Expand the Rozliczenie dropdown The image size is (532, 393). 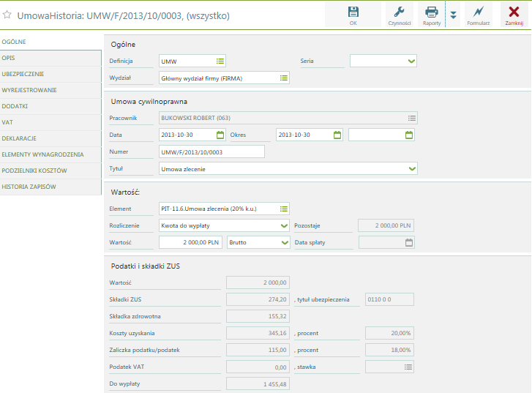pos(284,225)
